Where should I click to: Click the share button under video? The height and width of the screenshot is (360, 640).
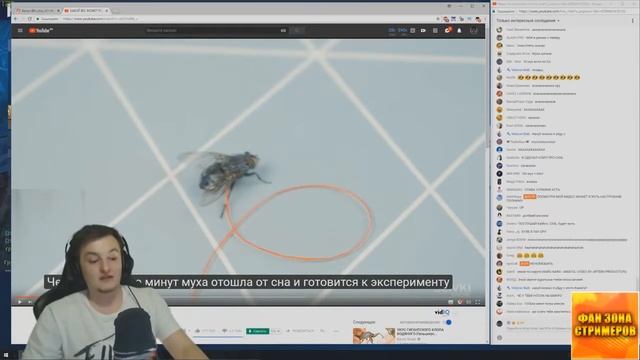click(x=300, y=331)
